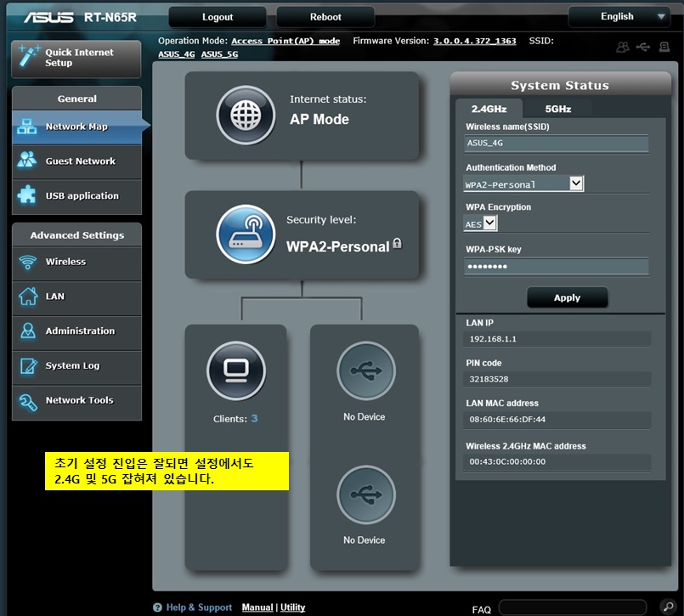Open Wireless advanced settings

[x=76, y=263]
